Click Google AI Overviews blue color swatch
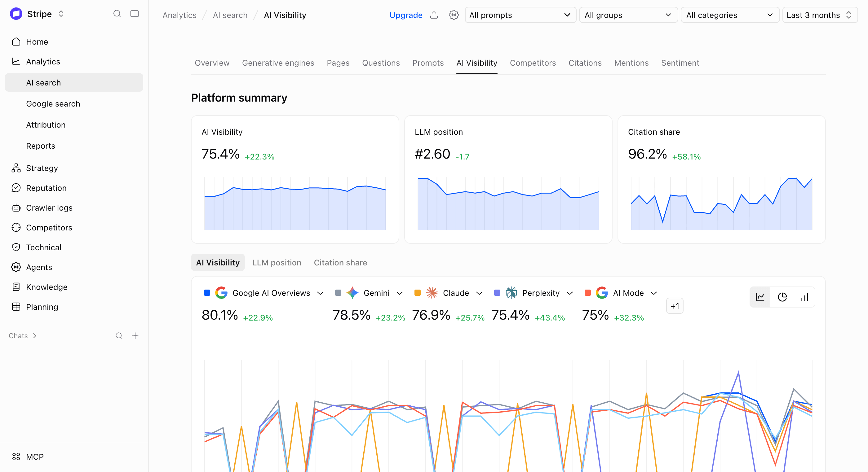The height and width of the screenshot is (472, 868). (x=207, y=293)
